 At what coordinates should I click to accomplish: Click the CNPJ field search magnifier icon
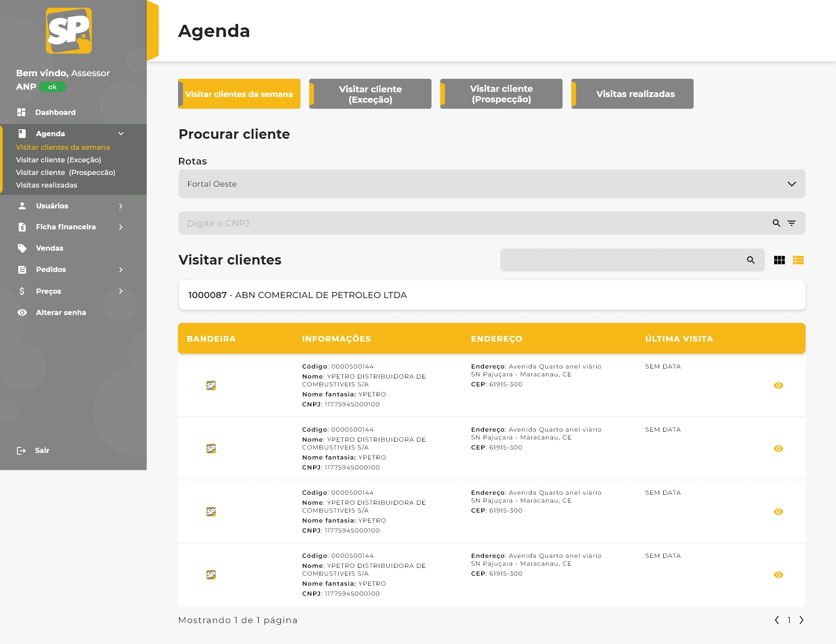tap(776, 223)
